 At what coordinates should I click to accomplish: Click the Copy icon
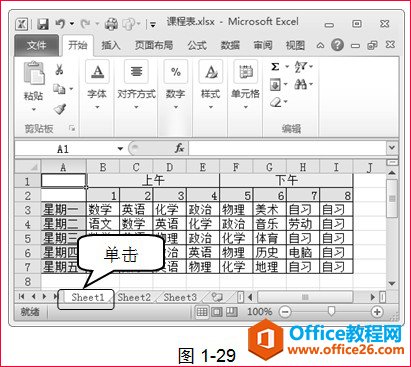(x=60, y=89)
